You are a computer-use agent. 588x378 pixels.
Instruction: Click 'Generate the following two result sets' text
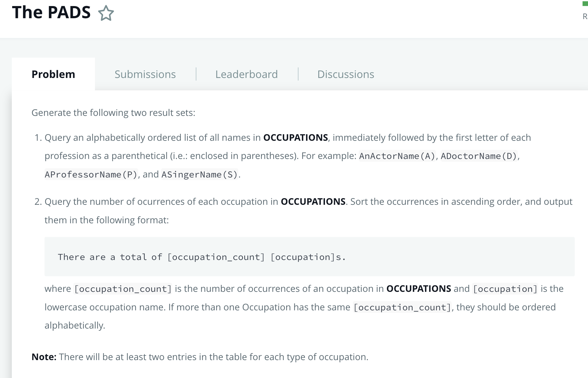[113, 113]
